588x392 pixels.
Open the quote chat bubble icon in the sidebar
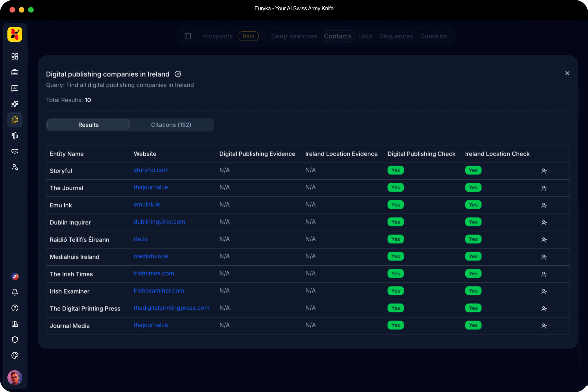(x=15, y=88)
